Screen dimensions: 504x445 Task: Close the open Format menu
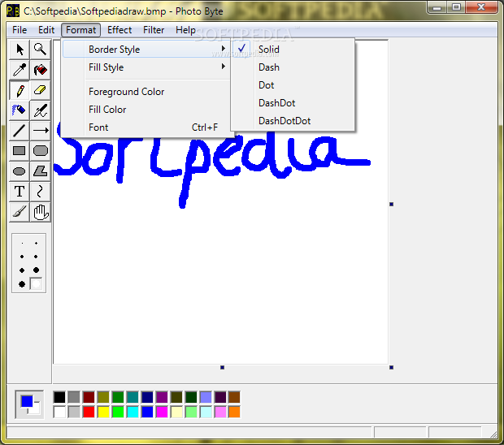tap(80, 30)
